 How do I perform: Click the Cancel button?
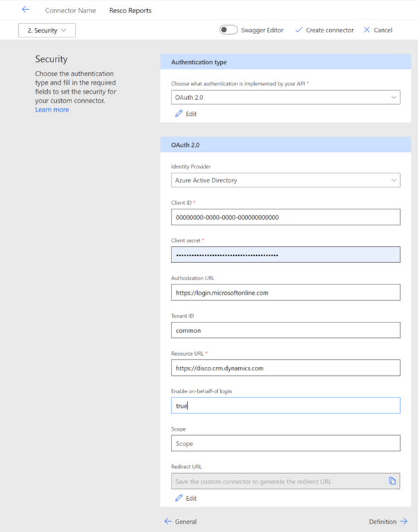(x=378, y=30)
